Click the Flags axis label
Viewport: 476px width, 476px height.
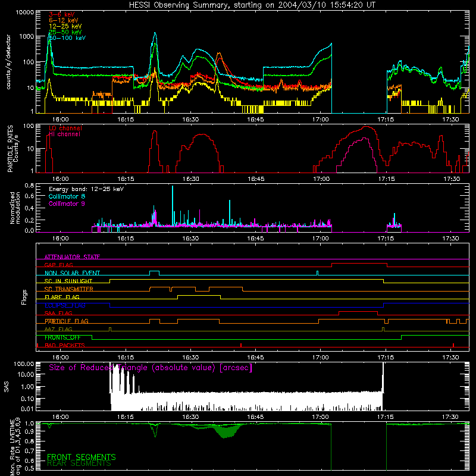[24, 297]
